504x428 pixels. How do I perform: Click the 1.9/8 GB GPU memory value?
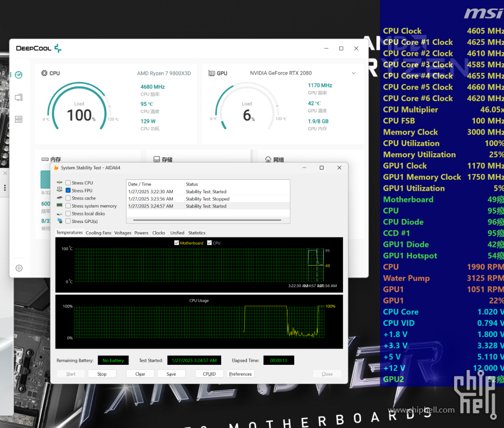pos(318,121)
